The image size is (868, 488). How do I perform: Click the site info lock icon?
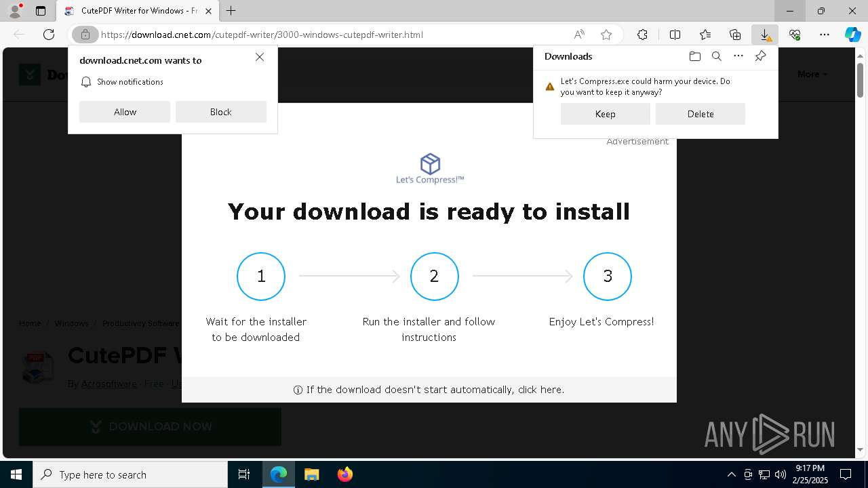85,35
